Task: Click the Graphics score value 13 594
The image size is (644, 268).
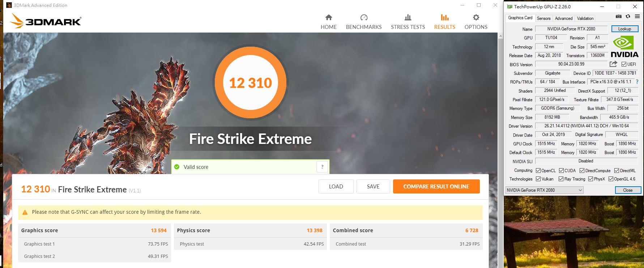Action: click(159, 230)
